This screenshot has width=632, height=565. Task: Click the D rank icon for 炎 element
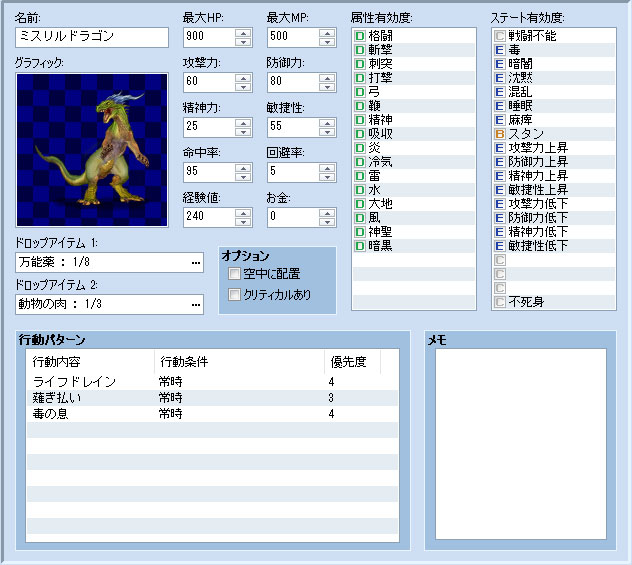(x=360, y=147)
